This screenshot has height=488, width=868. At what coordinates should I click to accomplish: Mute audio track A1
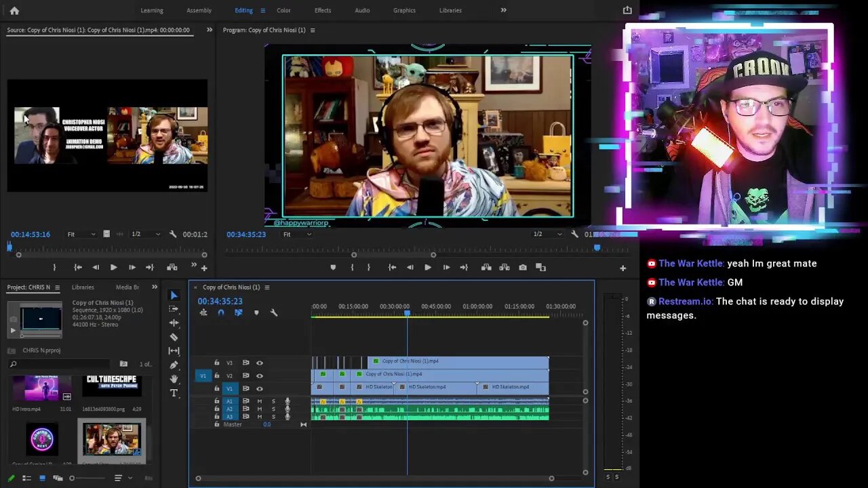(x=259, y=401)
